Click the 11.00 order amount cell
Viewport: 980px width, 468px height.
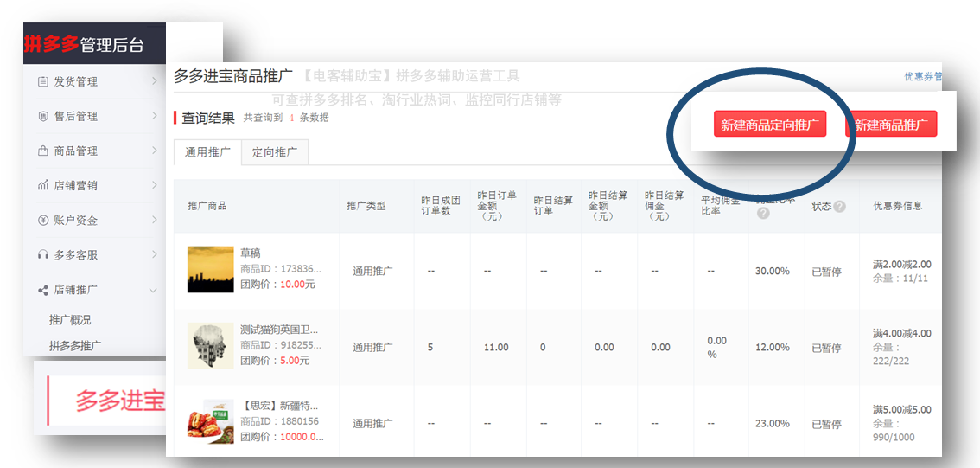click(x=496, y=347)
